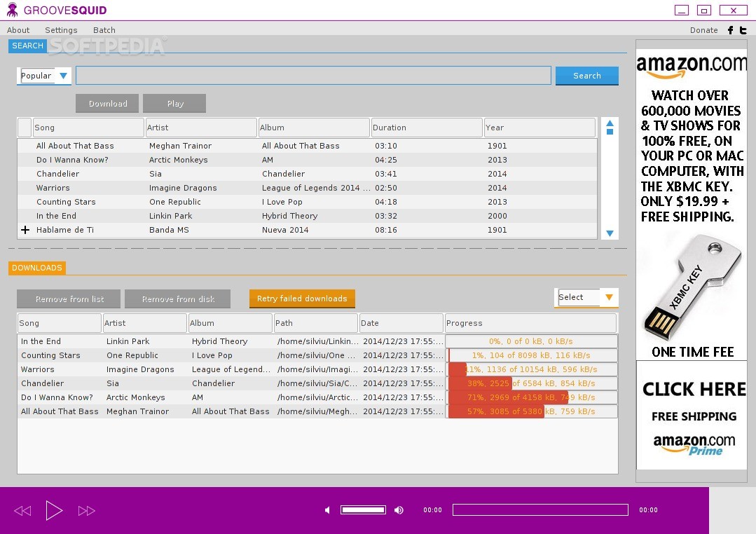Adjust the volume slider bar
Viewport: 756px width, 534px height.
(363, 510)
